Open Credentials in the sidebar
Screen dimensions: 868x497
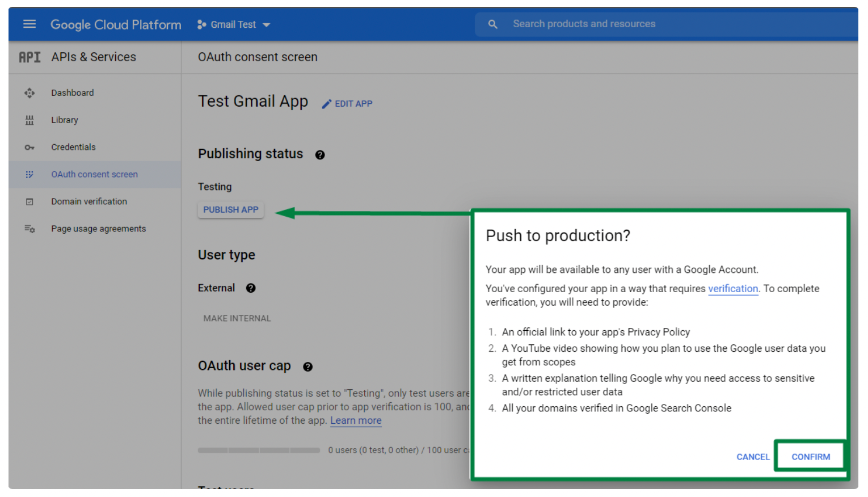click(73, 147)
